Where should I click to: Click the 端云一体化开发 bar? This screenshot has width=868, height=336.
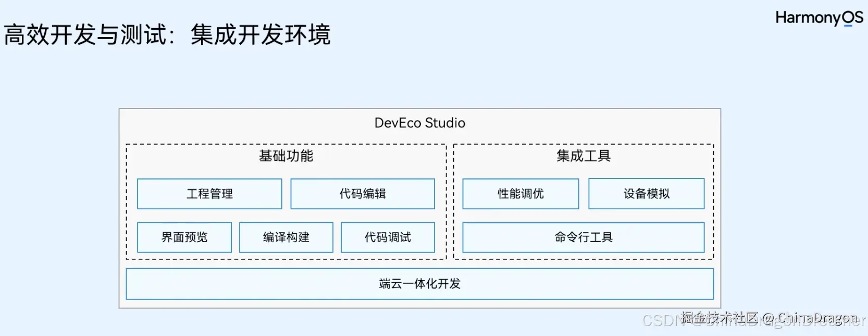click(x=420, y=284)
